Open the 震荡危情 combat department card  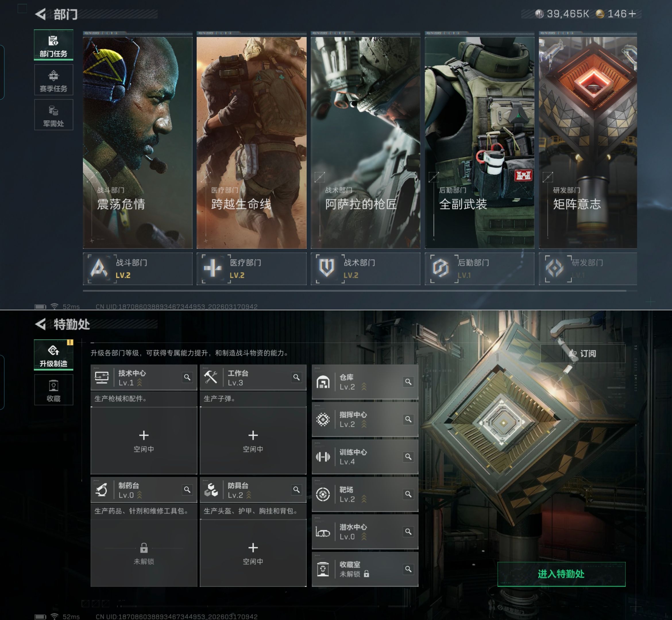click(138, 143)
